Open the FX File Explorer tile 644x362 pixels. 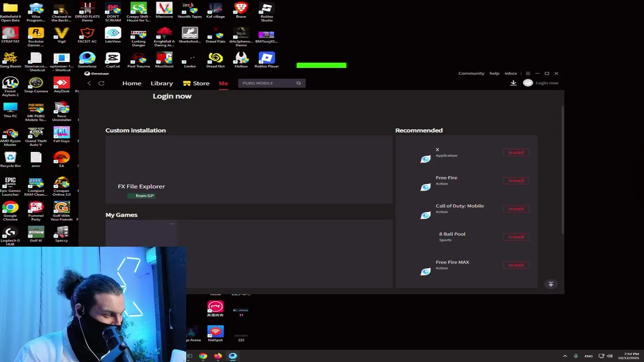click(x=141, y=187)
